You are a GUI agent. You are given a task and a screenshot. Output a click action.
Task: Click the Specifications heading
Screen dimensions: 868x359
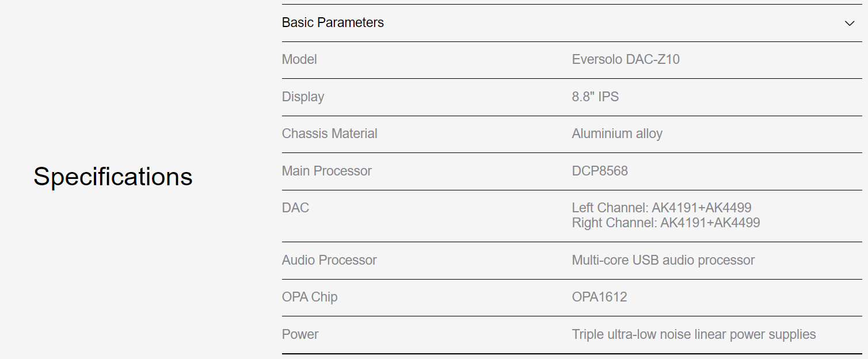pos(113,176)
